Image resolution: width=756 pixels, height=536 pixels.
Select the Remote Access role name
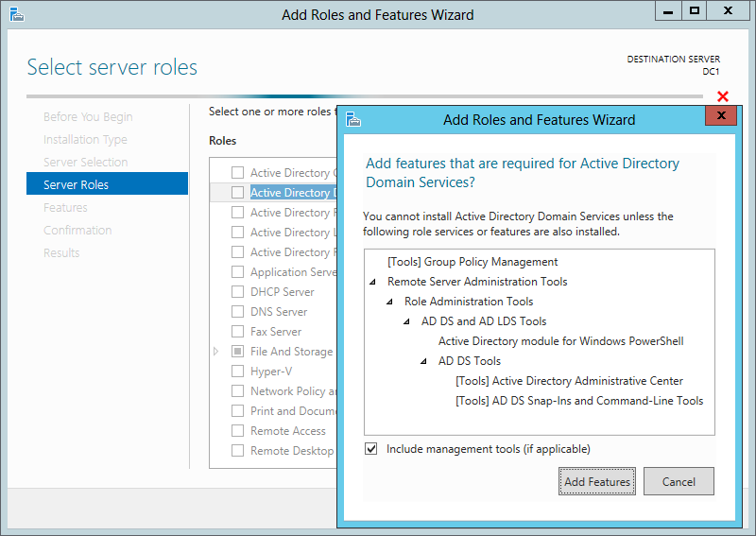(288, 430)
